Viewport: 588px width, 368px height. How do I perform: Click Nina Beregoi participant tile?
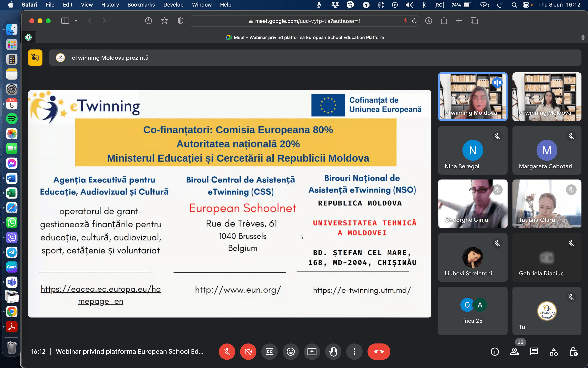pyautogui.click(x=473, y=150)
